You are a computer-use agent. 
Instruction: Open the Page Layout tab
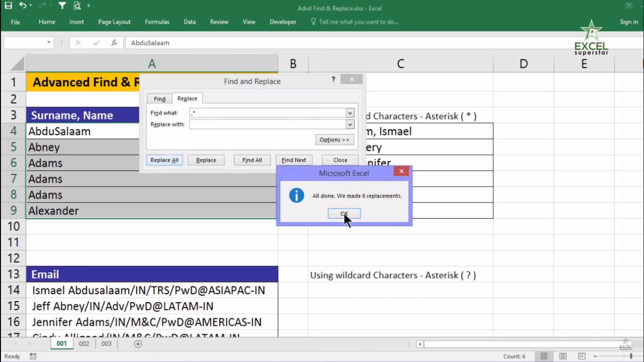coord(114,22)
